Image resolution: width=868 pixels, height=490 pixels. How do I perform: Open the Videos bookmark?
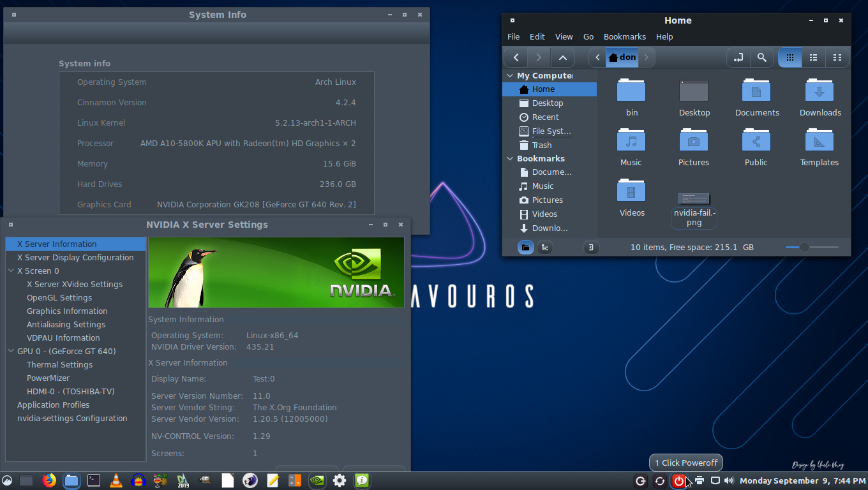coord(550,214)
